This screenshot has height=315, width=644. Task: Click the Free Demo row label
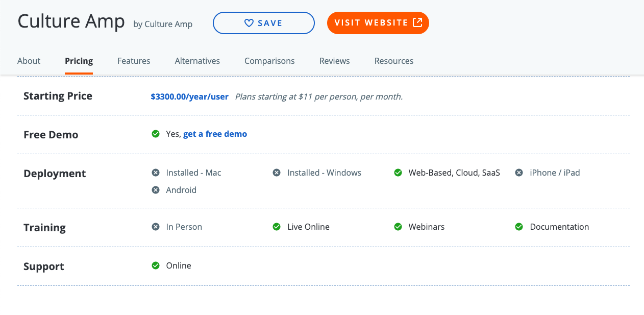pyautogui.click(x=51, y=135)
